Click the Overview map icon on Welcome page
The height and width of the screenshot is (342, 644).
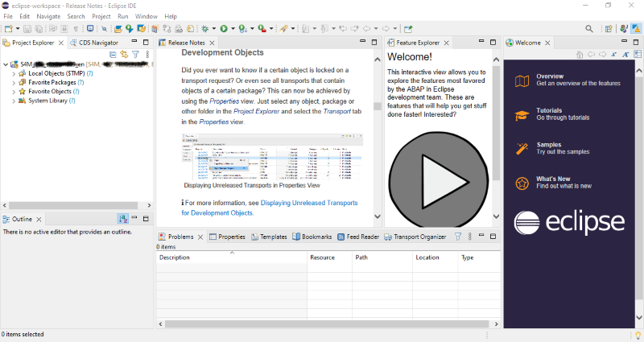click(522, 81)
